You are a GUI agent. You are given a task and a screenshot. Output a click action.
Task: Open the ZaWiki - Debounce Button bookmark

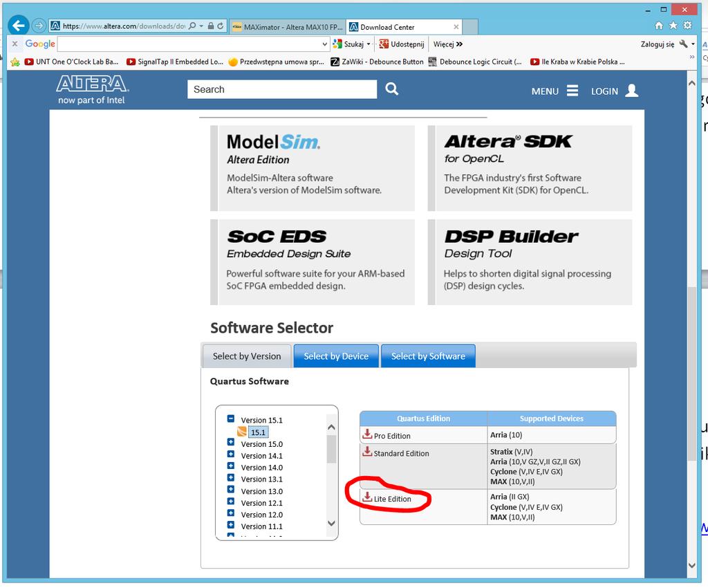(377, 62)
